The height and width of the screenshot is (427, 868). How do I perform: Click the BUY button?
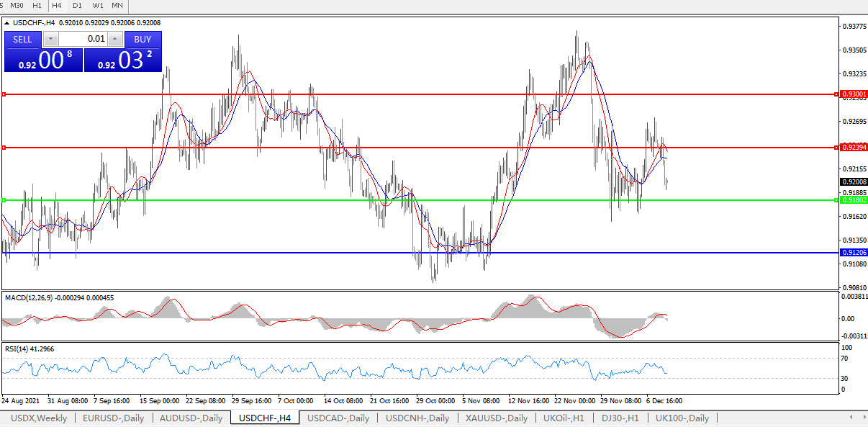pos(143,40)
